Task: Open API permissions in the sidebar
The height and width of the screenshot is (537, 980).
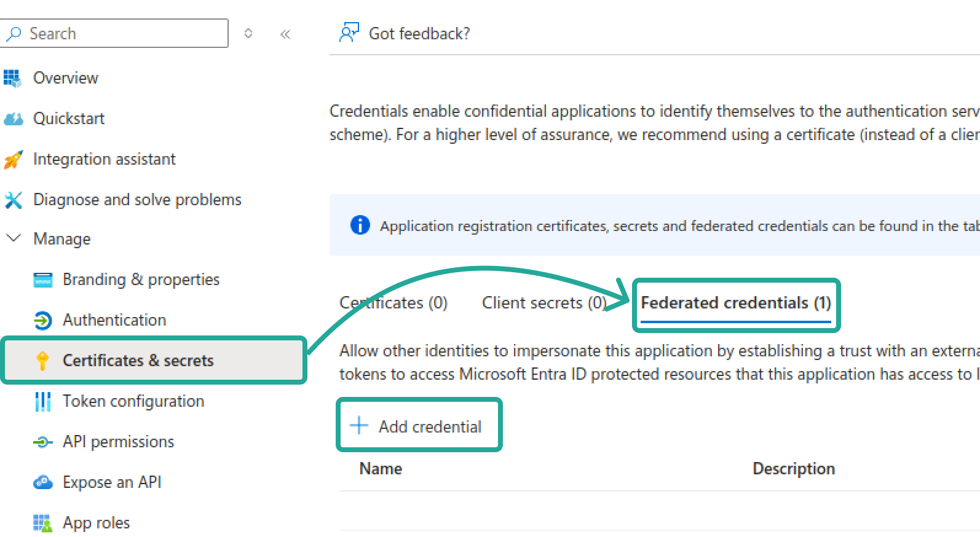Action: (x=118, y=442)
